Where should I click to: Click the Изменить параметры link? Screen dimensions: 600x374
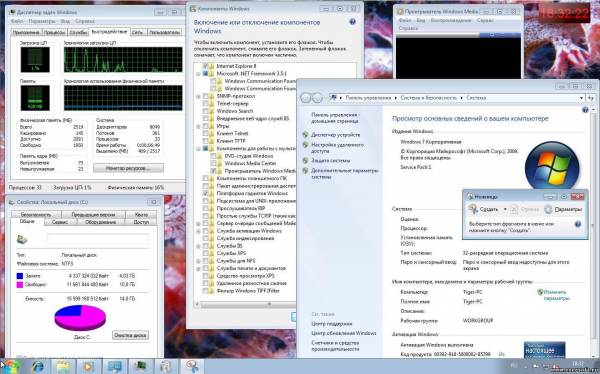(556, 295)
